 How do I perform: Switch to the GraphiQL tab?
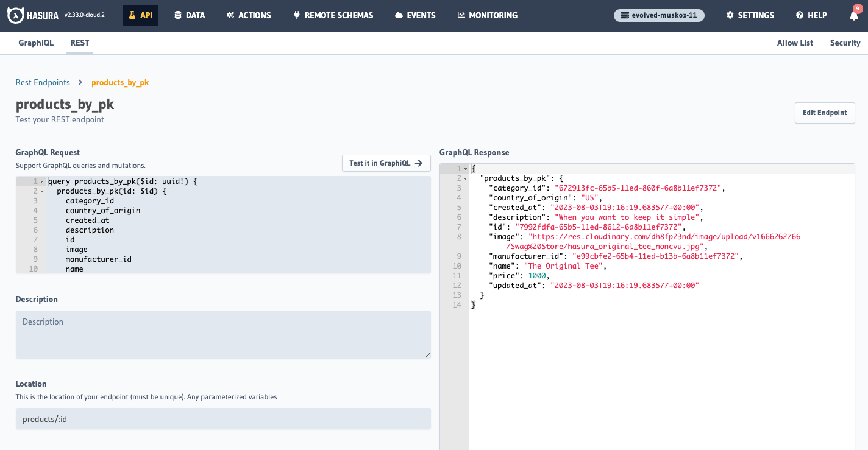coord(36,43)
